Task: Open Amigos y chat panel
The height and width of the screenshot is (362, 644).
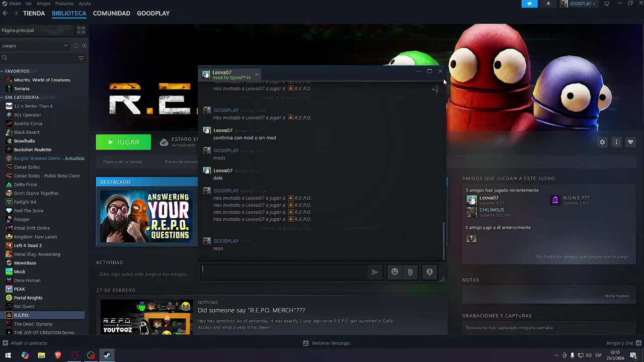Action: coord(623,343)
